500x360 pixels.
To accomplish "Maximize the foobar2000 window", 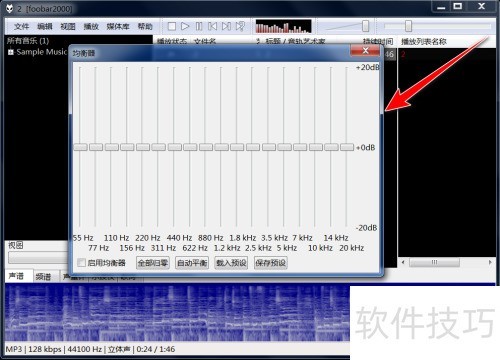I will 458,7.
